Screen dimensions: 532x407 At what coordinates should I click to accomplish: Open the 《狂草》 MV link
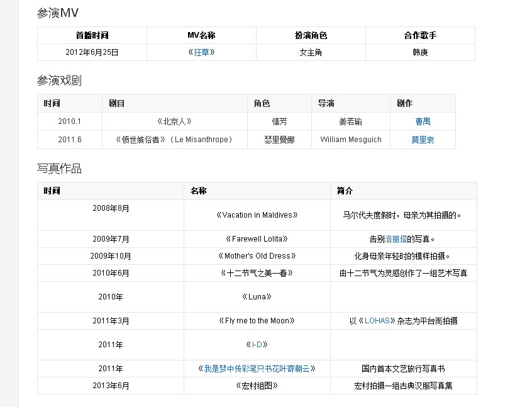[201, 52]
